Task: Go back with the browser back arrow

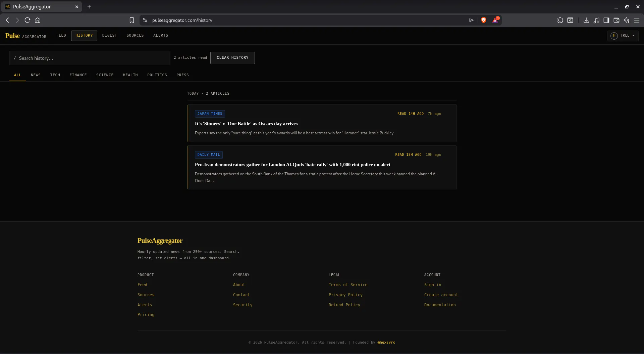Action: [7, 20]
